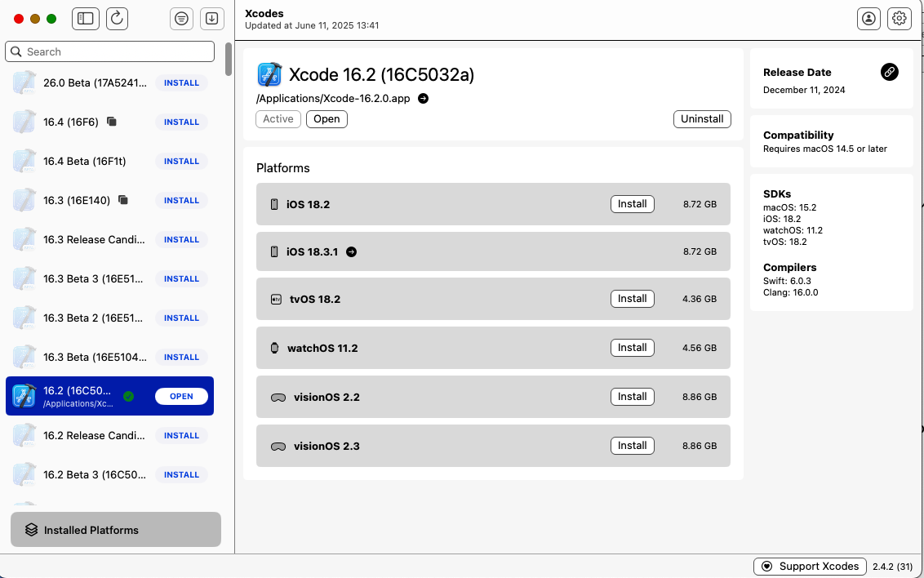Select the 16.2 Release Candidate row
Viewport: 924px width, 578px height.
coord(109,435)
